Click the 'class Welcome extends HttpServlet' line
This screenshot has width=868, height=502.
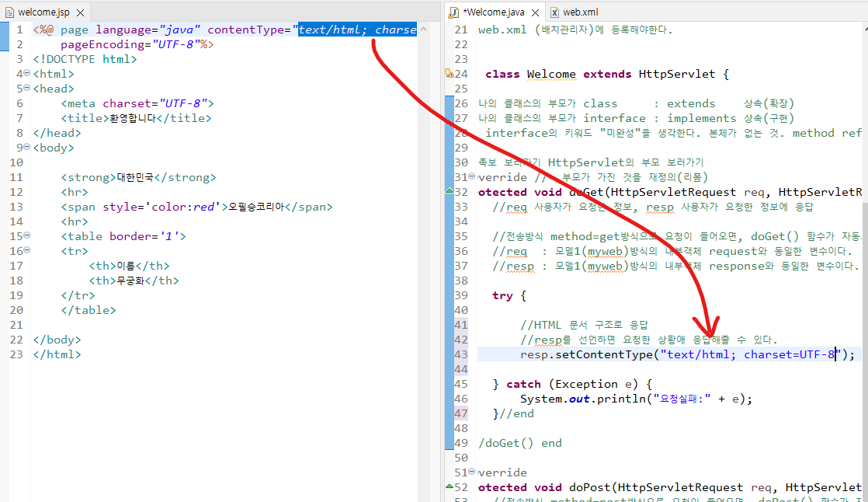(607, 75)
